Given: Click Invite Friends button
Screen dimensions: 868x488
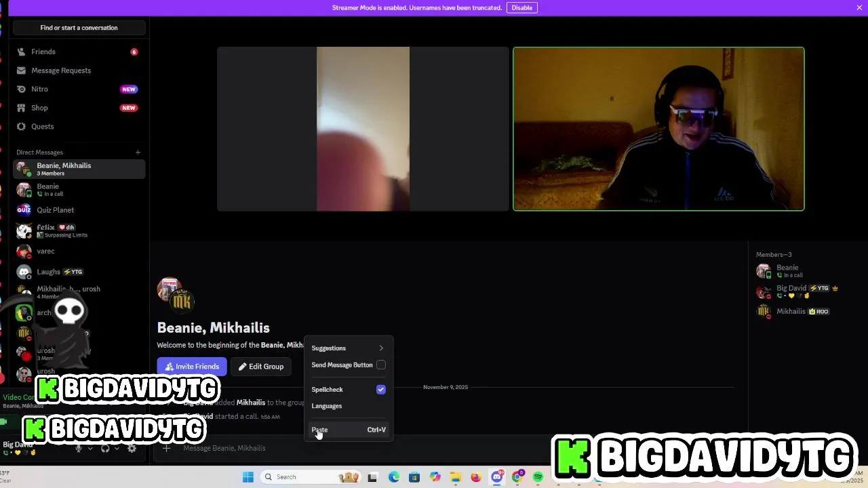Looking at the screenshot, I should (192, 367).
